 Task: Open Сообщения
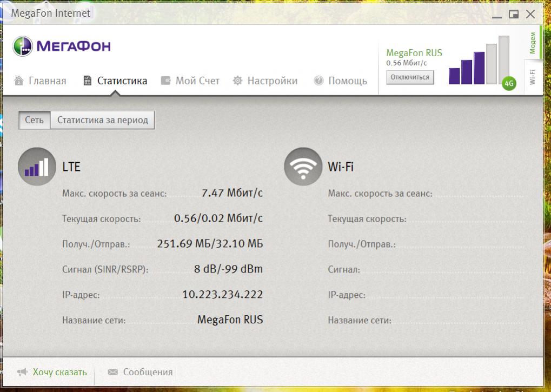click(148, 372)
